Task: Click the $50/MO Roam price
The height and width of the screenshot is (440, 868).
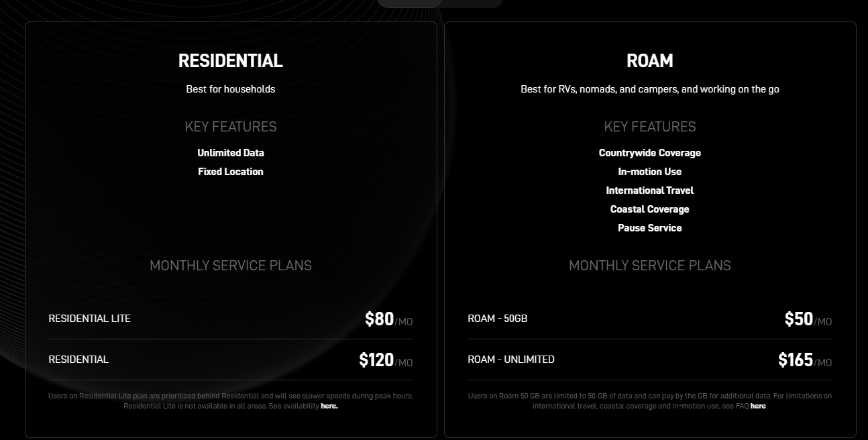Action: [808, 319]
